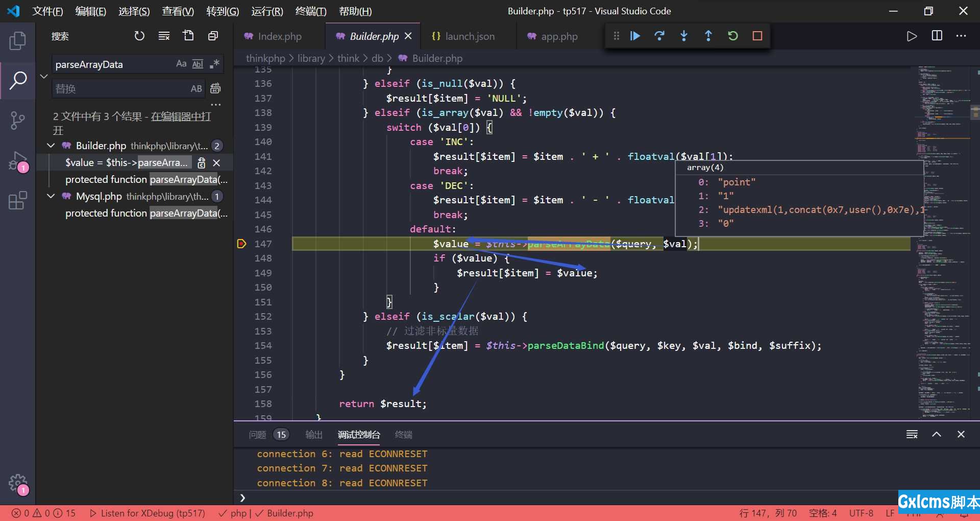Split the editor to the right
The image size is (980, 521).
937,36
